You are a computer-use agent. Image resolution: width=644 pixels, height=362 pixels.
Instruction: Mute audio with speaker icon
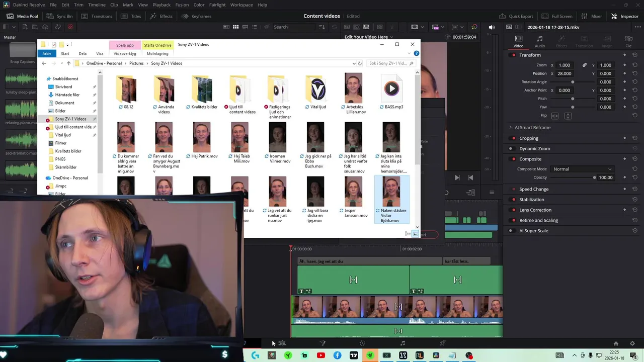(x=492, y=27)
